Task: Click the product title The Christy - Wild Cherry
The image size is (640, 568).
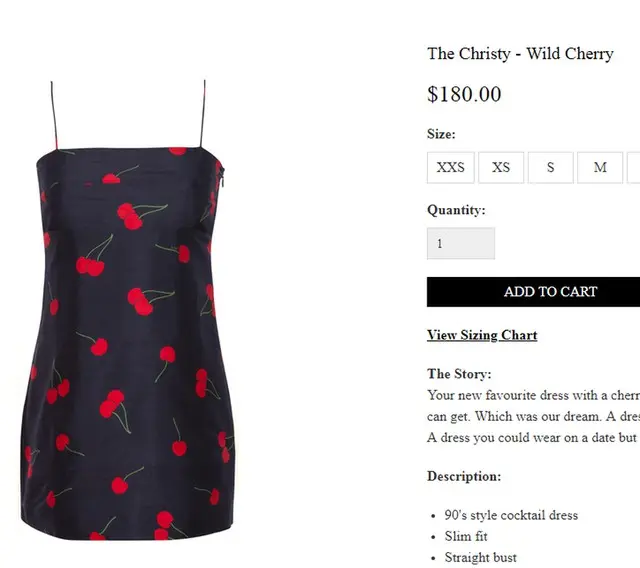Action: (x=520, y=53)
